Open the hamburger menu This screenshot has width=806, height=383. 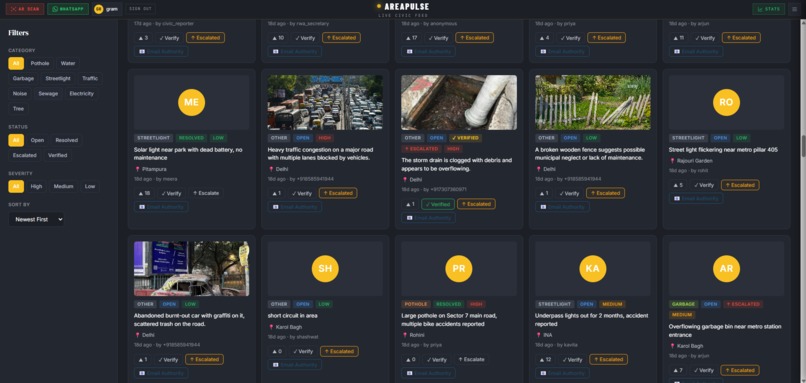[x=795, y=9]
